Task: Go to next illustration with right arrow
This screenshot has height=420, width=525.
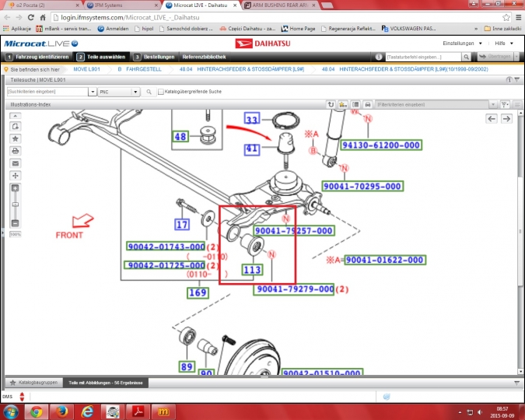Action: (x=506, y=118)
